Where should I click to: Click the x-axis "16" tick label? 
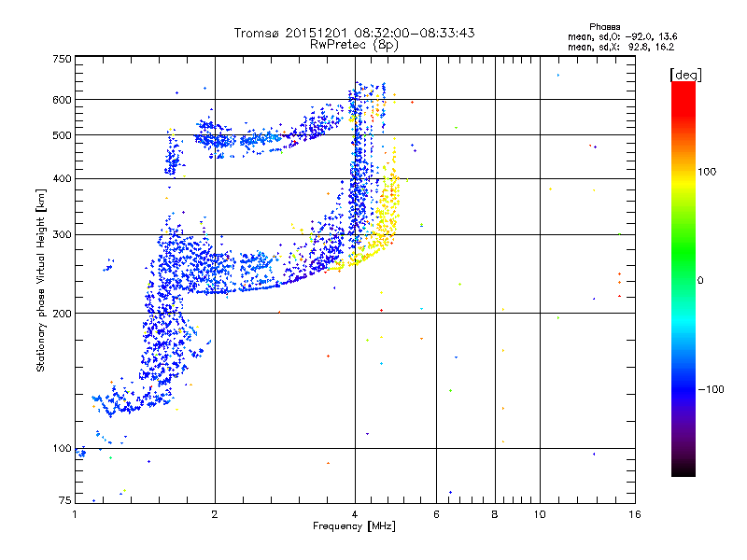click(635, 514)
